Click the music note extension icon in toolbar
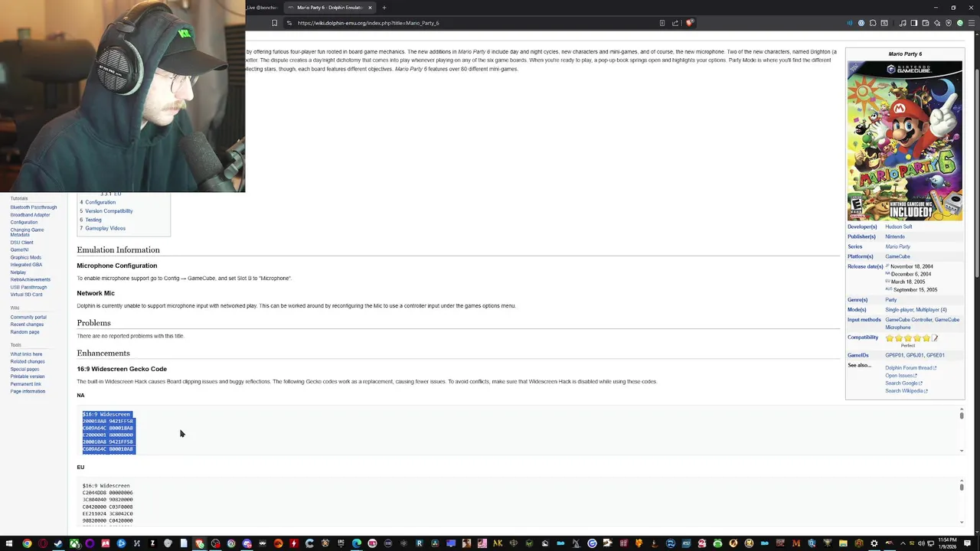Screen dimensions: 980x551 (903, 23)
